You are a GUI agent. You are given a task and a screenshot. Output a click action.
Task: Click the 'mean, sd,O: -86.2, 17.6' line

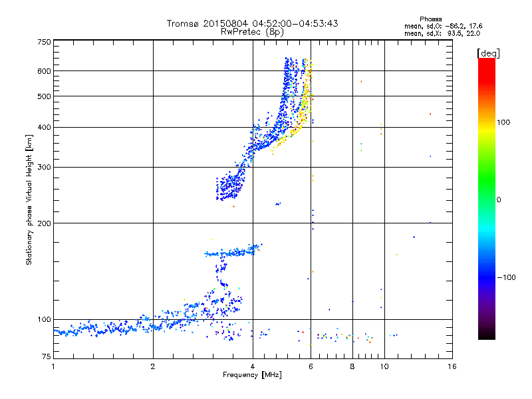coord(443,26)
